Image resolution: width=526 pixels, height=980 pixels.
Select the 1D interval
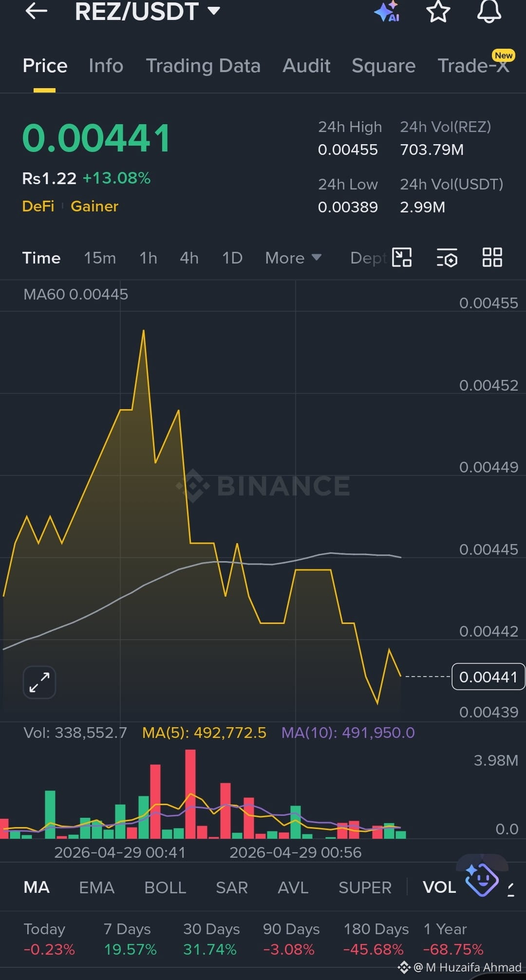click(232, 258)
